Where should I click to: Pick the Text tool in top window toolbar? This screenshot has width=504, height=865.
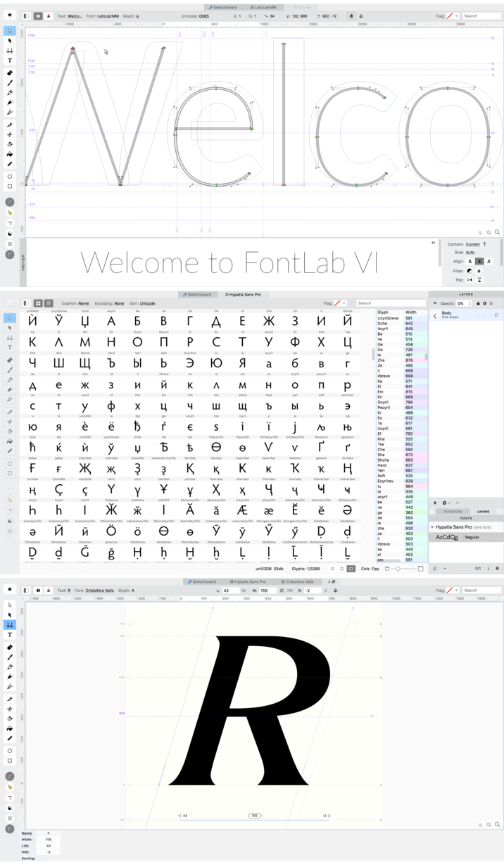click(x=10, y=61)
